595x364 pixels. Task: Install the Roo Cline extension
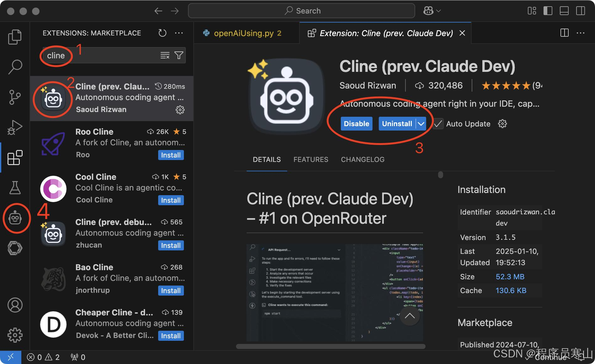pos(171,155)
